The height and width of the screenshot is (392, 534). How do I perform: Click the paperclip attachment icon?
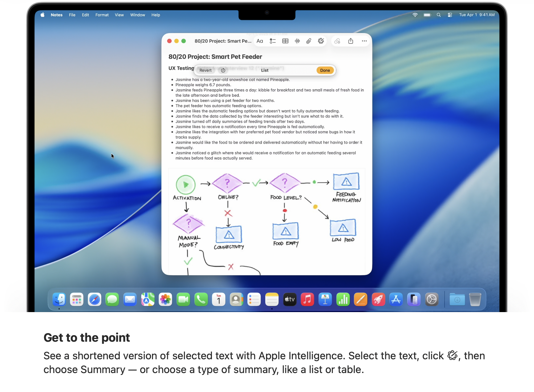pos(309,41)
